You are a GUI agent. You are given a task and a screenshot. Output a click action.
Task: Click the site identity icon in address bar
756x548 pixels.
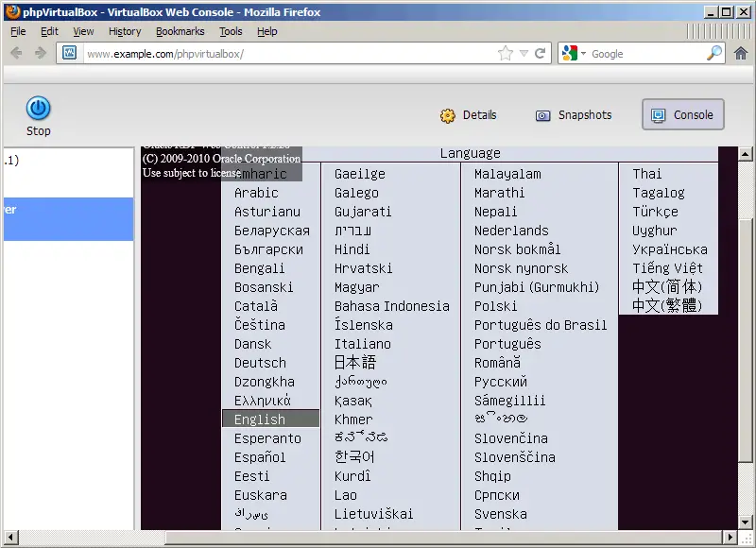pos(69,54)
